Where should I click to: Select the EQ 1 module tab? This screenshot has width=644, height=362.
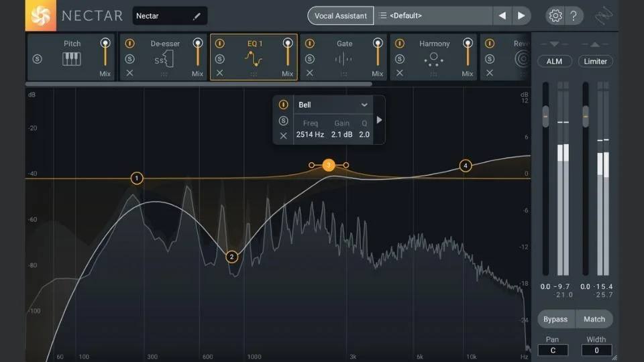tap(254, 57)
